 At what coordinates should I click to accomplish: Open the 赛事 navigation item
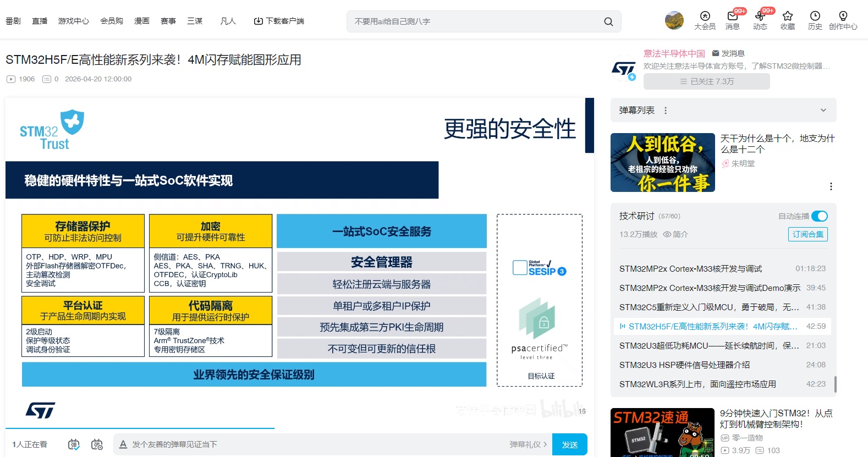click(x=168, y=21)
